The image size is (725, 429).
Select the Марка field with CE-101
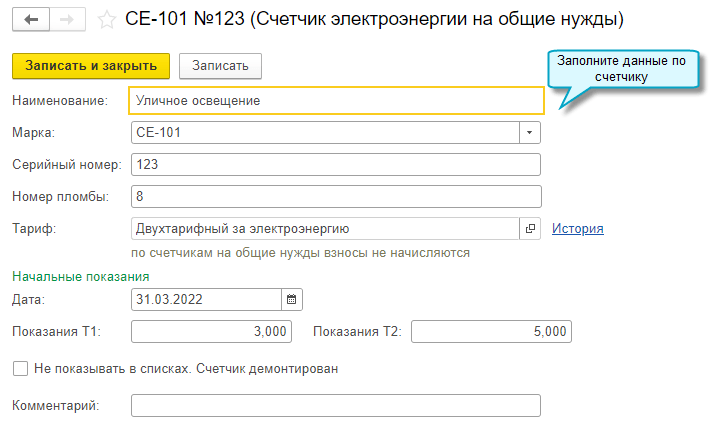(x=324, y=133)
